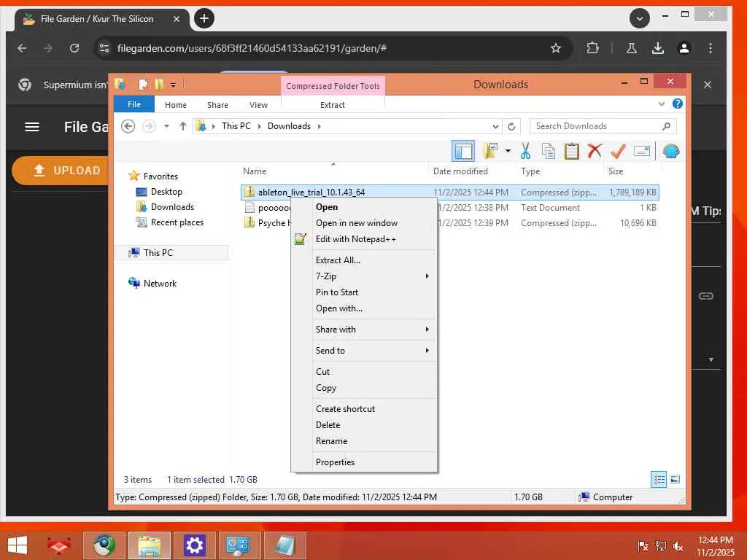
Task: Switch to the Home ribbon tab
Action: [176, 105]
